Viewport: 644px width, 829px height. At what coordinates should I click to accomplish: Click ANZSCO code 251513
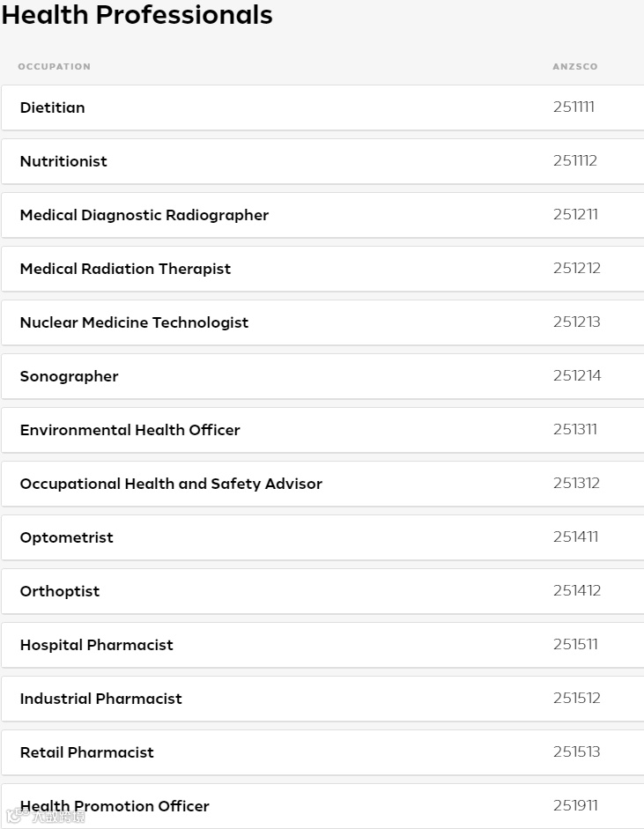pyautogui.click(x=577, y=752)
